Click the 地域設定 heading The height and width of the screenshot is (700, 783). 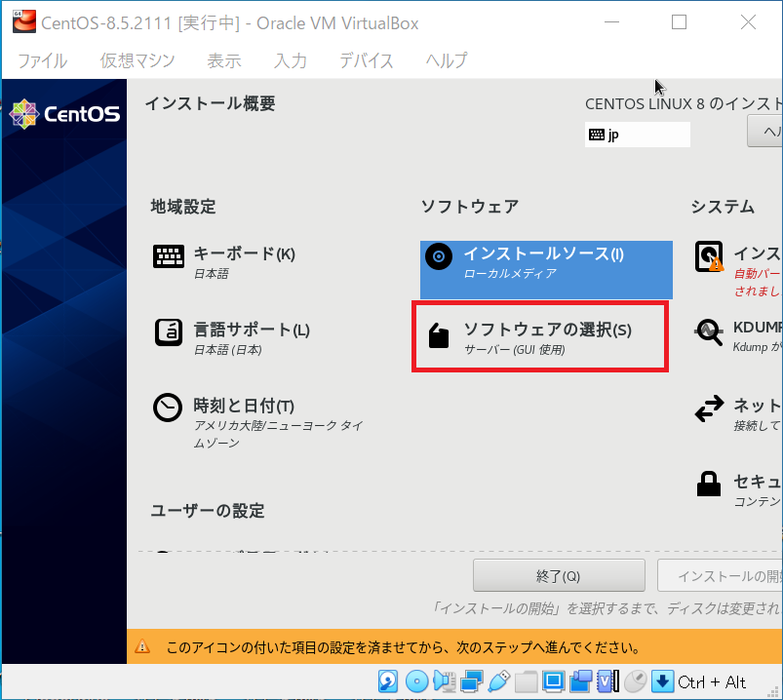pos(183,207)
